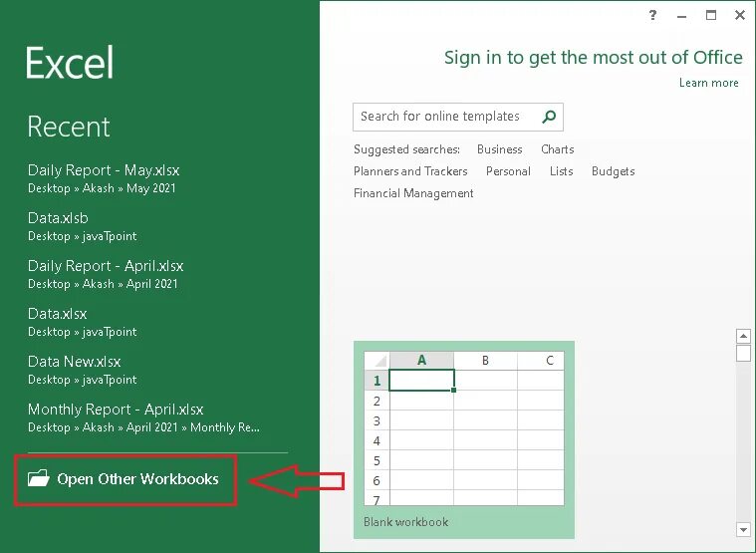Screen dimensions: 756x553
Task: Open recent file Daily Report - April.xlsx
Action: 106,274
